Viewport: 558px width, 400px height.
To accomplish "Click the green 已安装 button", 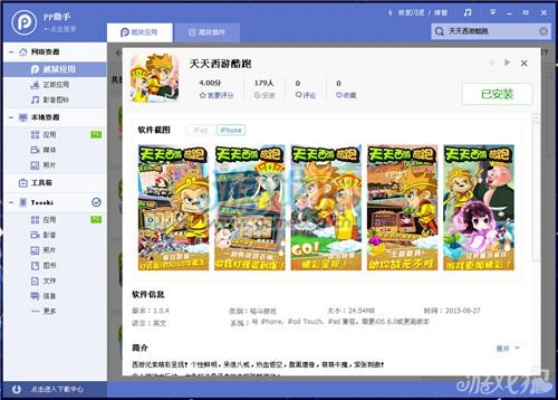I will click(497, 94).
